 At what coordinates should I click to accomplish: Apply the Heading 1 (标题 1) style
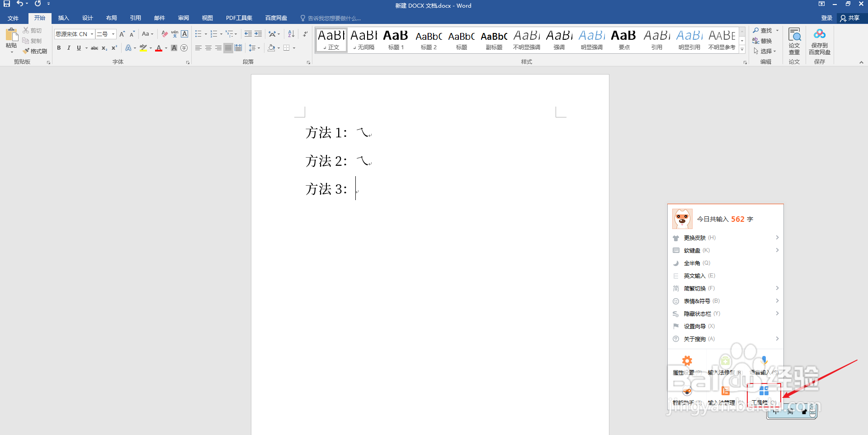click(396, 40)
